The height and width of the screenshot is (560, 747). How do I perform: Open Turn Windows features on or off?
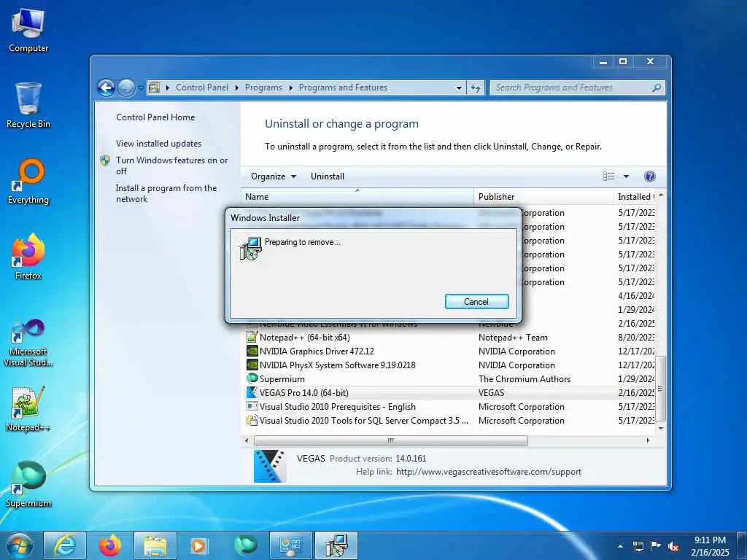click(171, 166)
